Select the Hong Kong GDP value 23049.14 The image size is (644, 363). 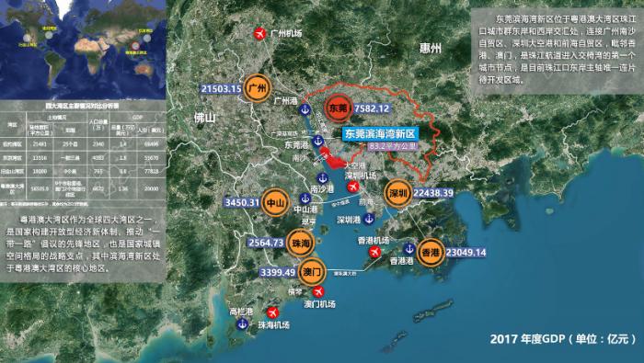[x=466, y=252]
